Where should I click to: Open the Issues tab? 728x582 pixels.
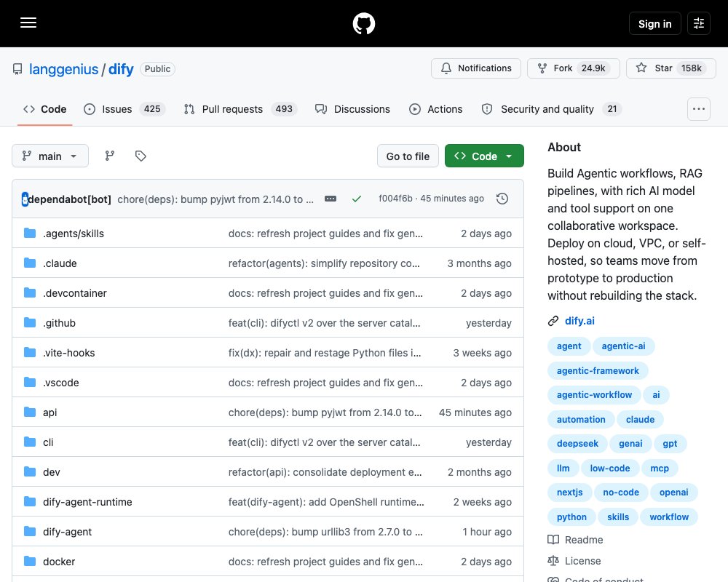point(124,109)
